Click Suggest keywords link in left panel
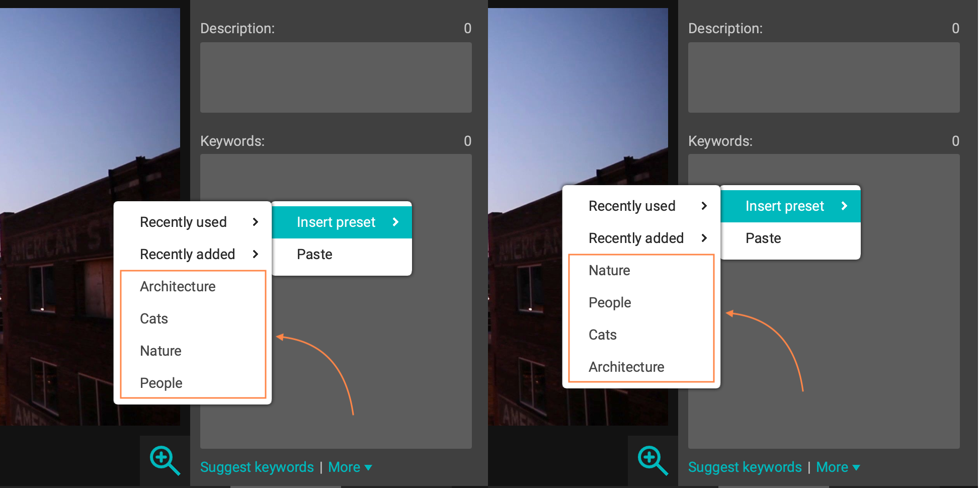980x488 pixels. [x=257, y=467]
